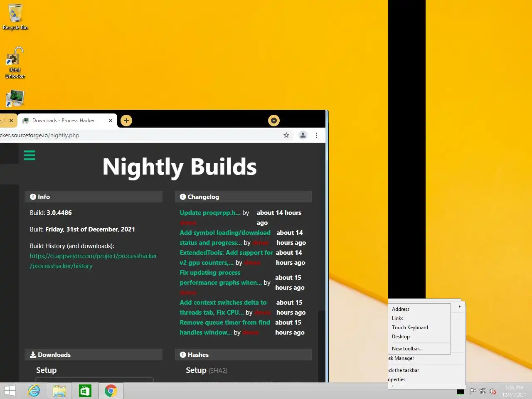Screen dimensions: 532x399
Task: Select Address in the toolbars submenu
Action: point(420,309)
